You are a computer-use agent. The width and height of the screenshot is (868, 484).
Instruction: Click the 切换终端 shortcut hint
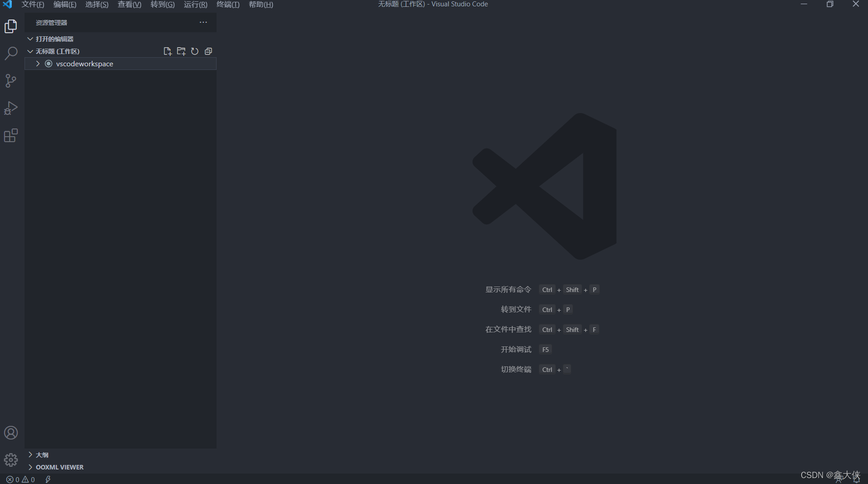click(516, 369)
